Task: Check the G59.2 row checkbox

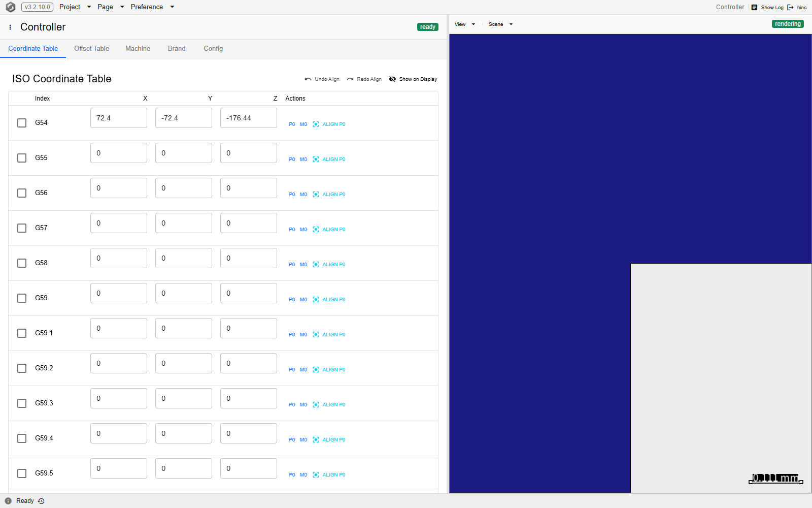Action: 22,368
